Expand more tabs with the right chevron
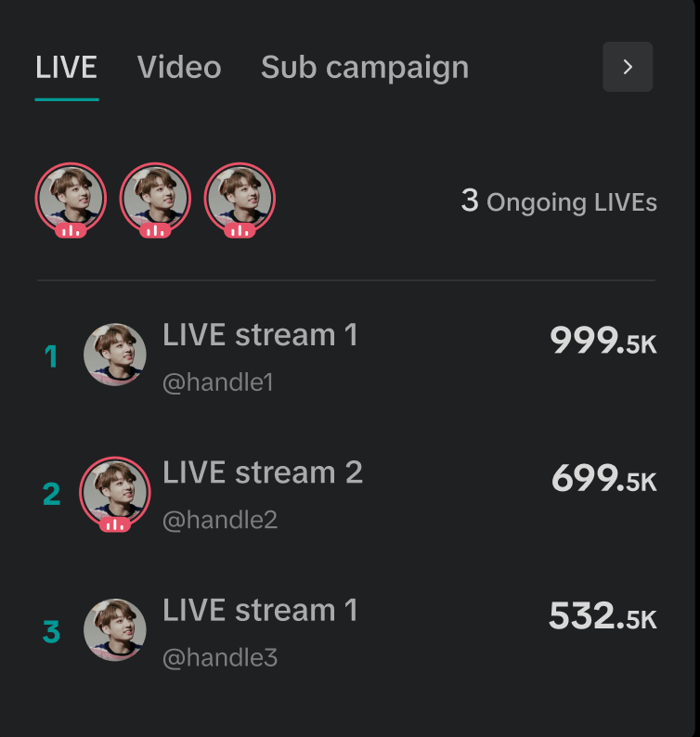Viewport: 700px width, 737px height. (x=628, y=67)
